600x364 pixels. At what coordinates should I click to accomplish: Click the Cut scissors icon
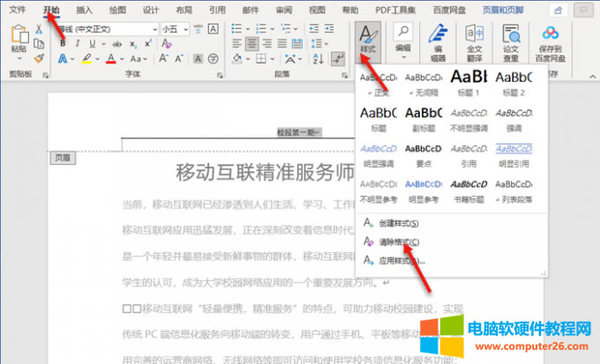(x=39, y=29)
